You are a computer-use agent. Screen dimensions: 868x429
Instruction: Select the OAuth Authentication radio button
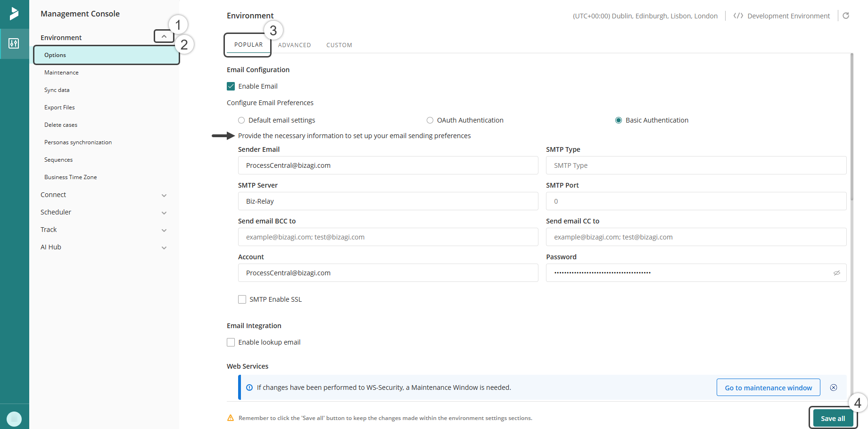click(430, 120)
